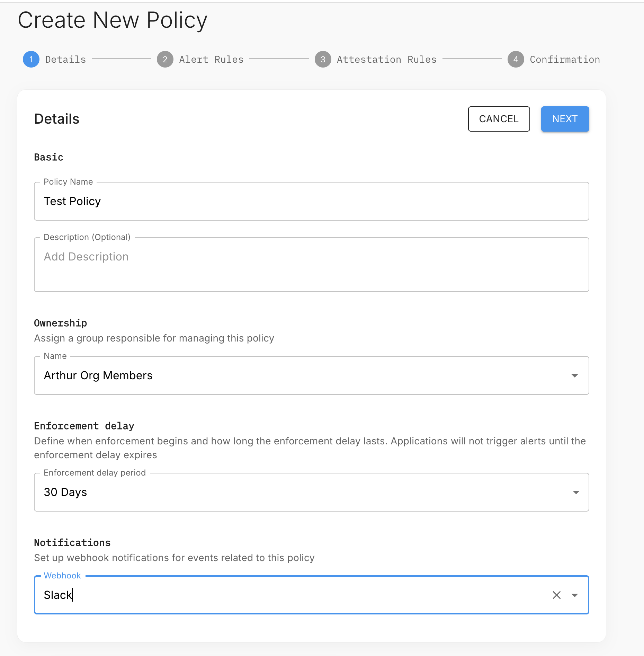
Task: Click the Add Description text area
Action: [x=312, y=265]
